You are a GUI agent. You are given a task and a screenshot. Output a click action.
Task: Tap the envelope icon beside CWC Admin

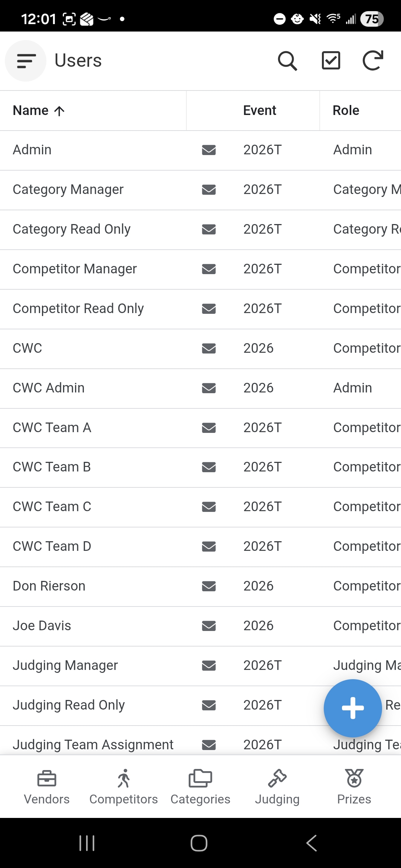click(x=209, y=388)
